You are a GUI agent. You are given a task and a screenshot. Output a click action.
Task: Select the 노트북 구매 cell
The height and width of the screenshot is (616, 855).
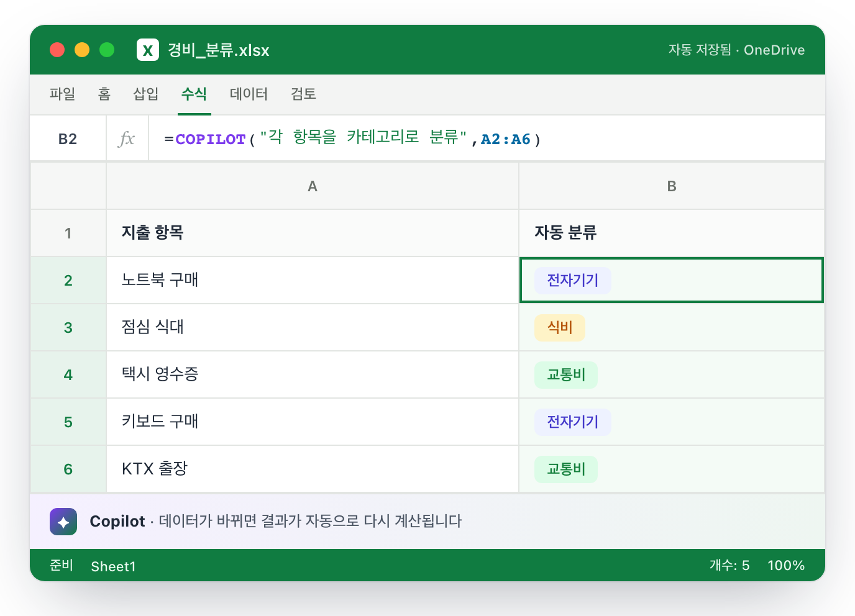pos(313,280)
